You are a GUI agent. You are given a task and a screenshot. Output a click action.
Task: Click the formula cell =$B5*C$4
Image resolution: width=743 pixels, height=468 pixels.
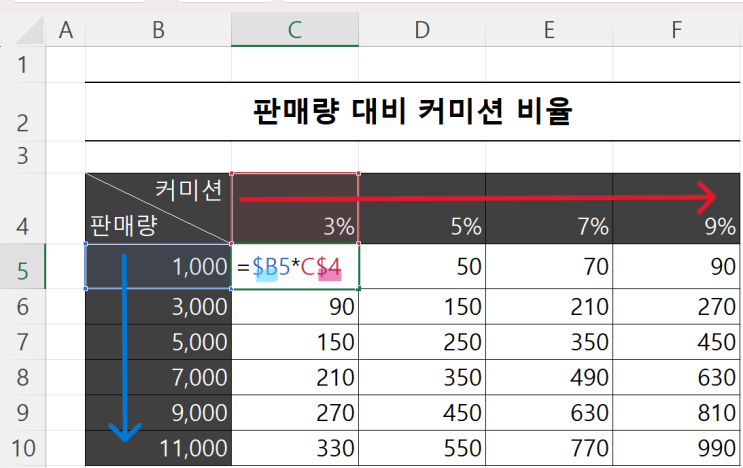(x=295, y=266)
